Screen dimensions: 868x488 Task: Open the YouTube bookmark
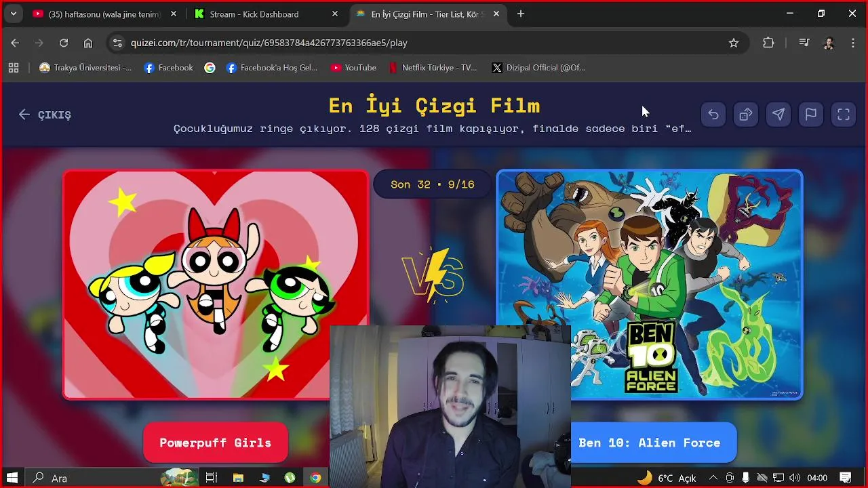(x=353, y=68)
